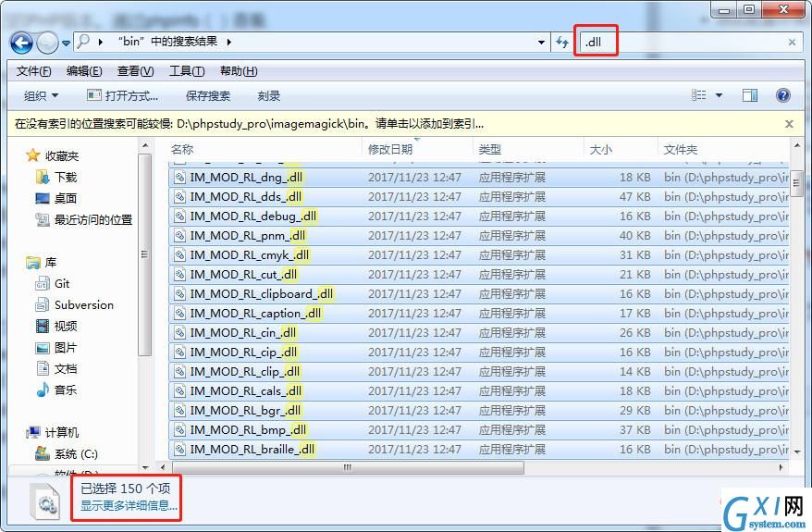The image size is (812, 532).
Task: Open the 文件(F) menu
Action: (33, 71)
